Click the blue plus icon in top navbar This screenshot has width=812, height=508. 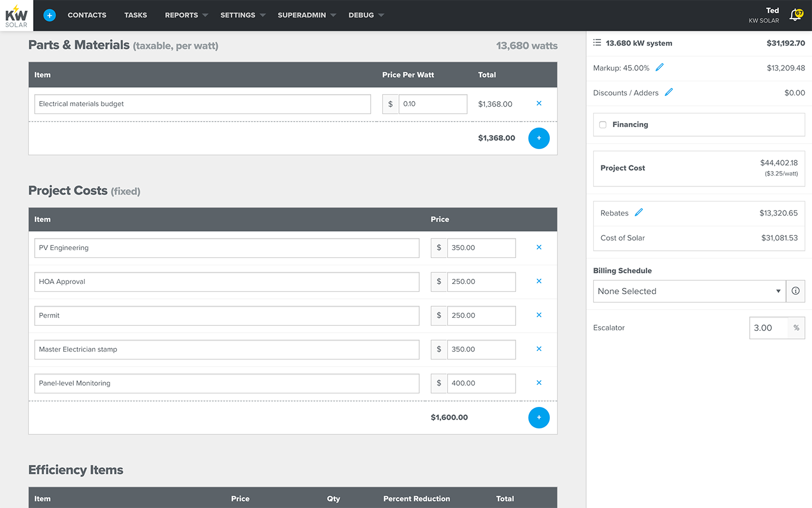(x=50, y=15)
